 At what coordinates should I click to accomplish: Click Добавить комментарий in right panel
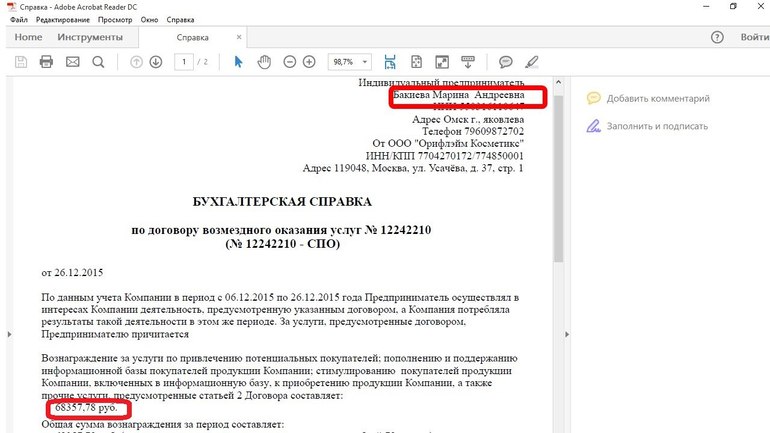[657, 99]
